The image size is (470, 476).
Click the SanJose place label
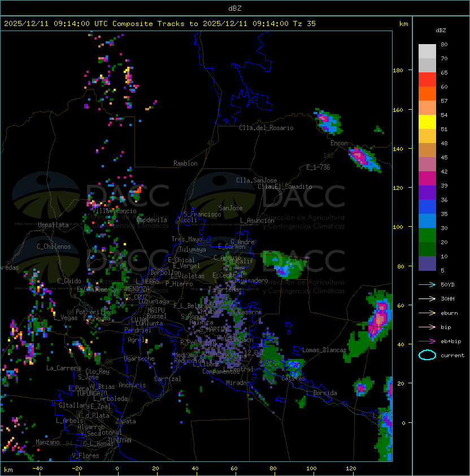(x=230, y=208)
